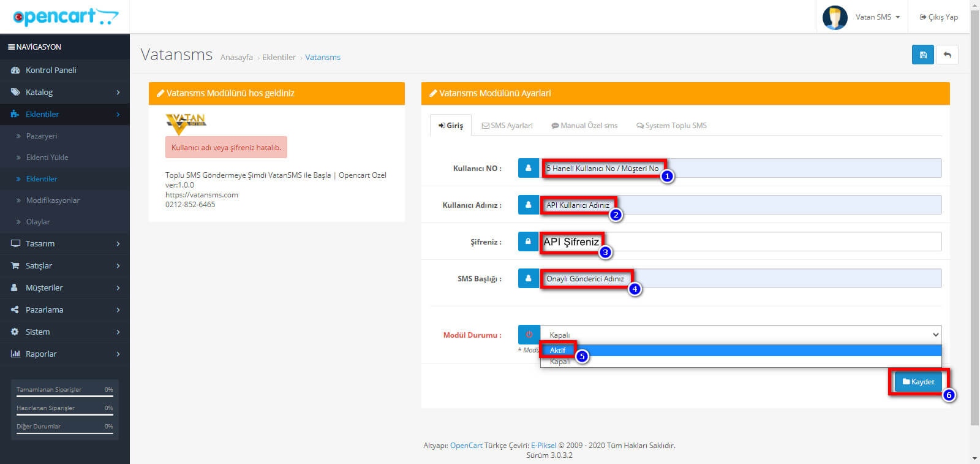Open the Modül Durumu dropdown
Image resolution: width=980 pixels, height=464 pixels.
pyautogui.click(x=741, y=335)
